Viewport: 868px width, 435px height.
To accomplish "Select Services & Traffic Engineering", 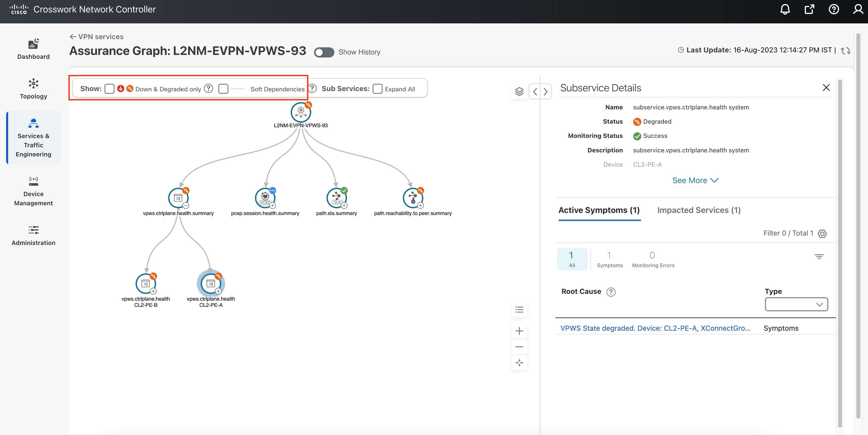I will [33, 138].
